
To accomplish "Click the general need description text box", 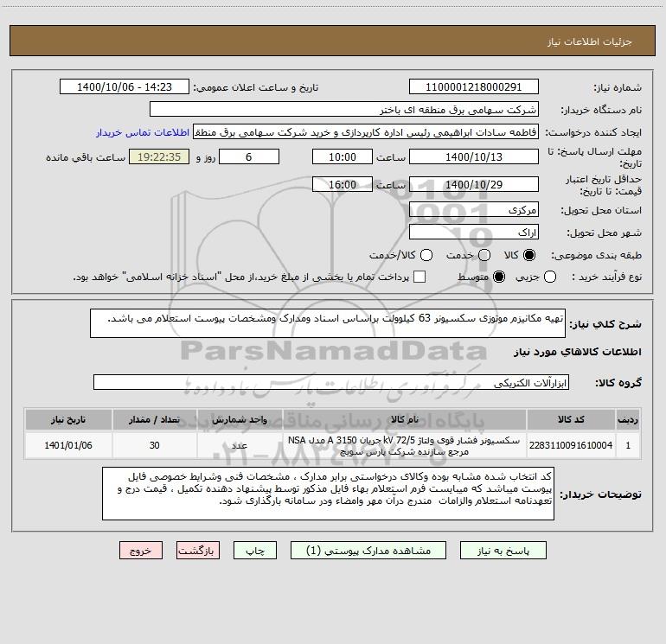I will [x=328, y=323].
